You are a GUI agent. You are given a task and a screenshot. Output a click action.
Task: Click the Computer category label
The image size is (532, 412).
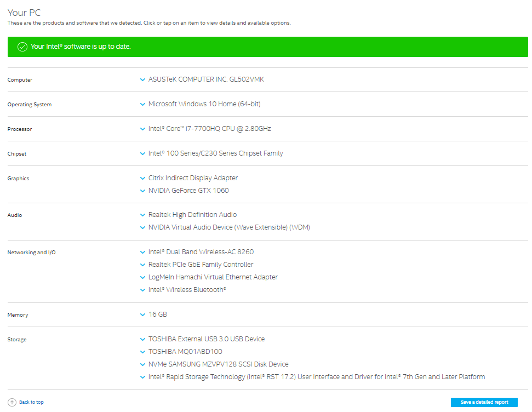(20, 80)
